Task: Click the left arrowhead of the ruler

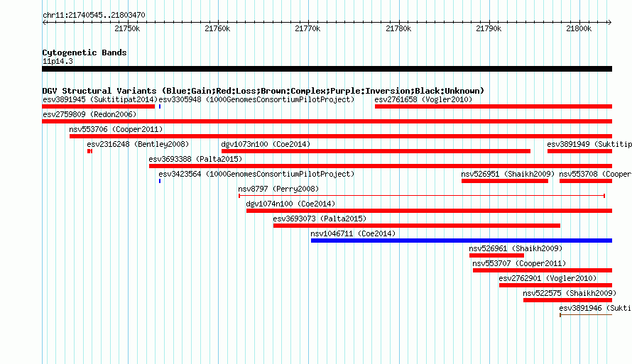Action: click(44, 23)
